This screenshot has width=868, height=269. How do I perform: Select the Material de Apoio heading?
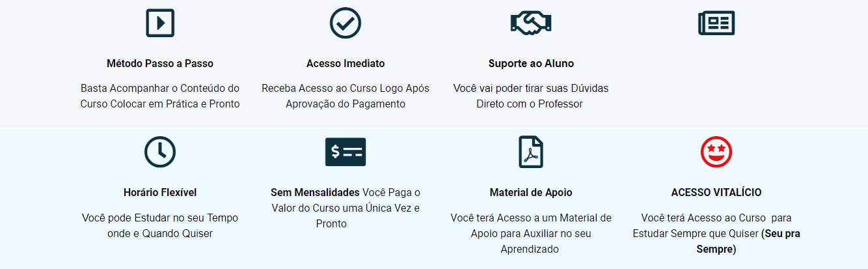(x=531, y=193)
